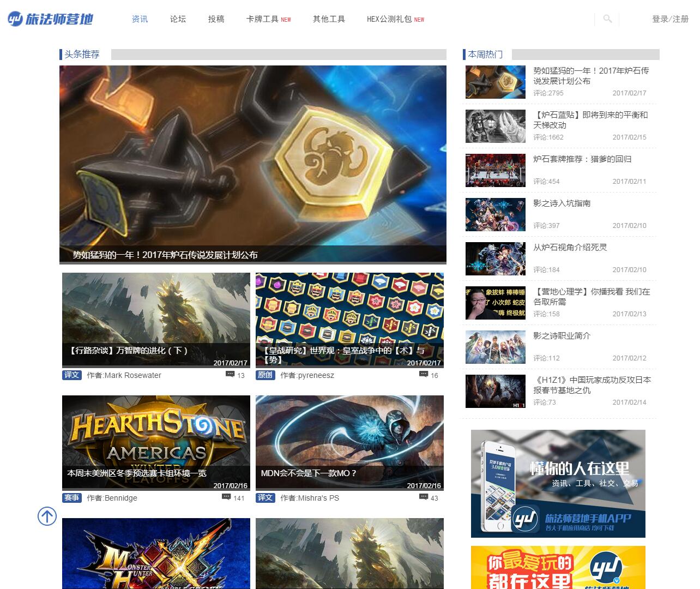Click sidebar thumbnail for 势如猛犸的一年
This screenshot has height=589, width=700.
(496, 82)
